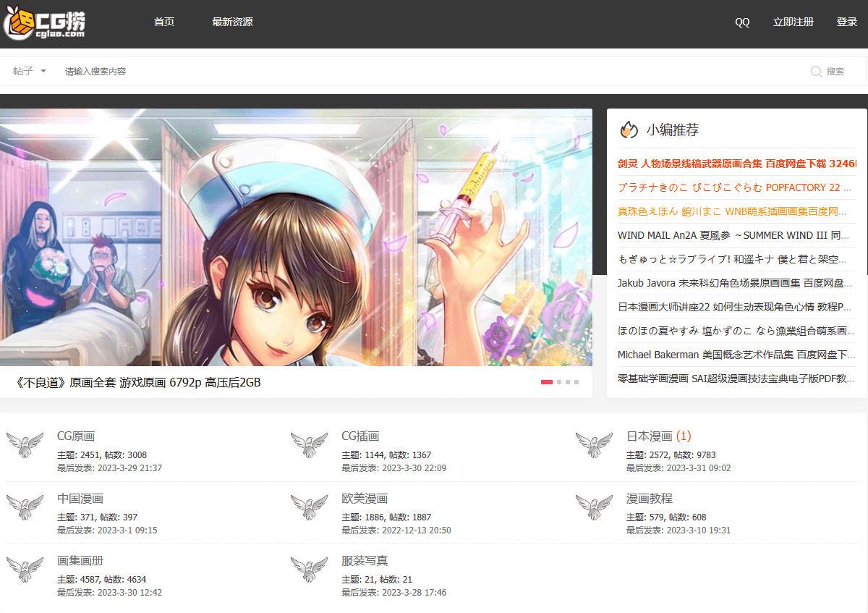Open Michael Bakerman 美国概念艺术作品集 link
The width and height of the screenshot is (868, 613).
pyautogui.click(x=736, y=355)
